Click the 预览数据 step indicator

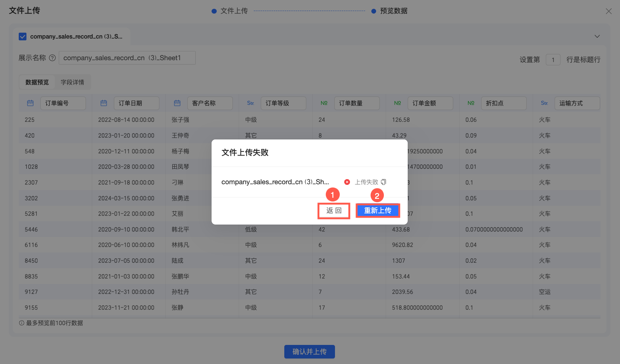pos(390,11)
